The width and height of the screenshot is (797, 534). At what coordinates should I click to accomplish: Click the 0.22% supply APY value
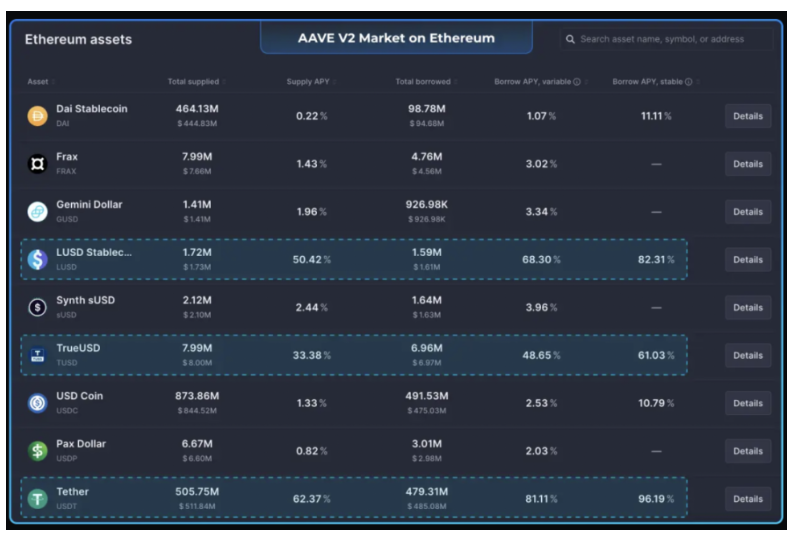pos(311,116)
